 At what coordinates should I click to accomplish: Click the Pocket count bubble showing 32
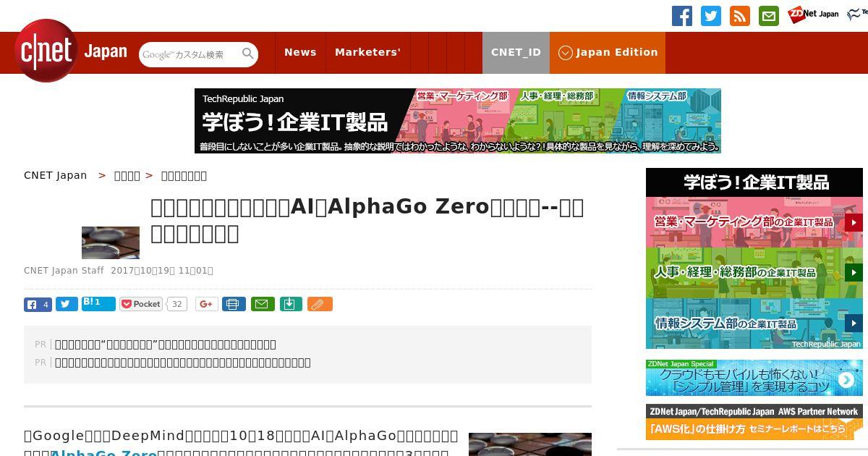click(x=176, y=305)
